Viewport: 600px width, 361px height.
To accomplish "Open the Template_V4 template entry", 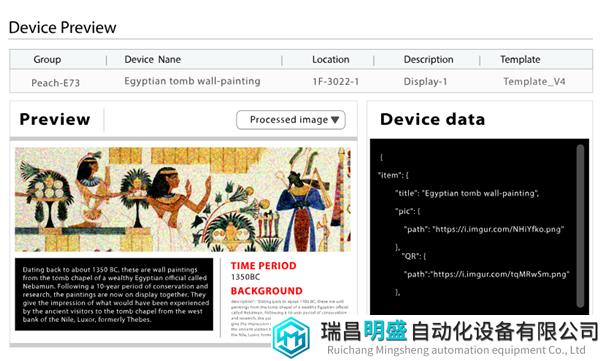I will coord(534,82).
